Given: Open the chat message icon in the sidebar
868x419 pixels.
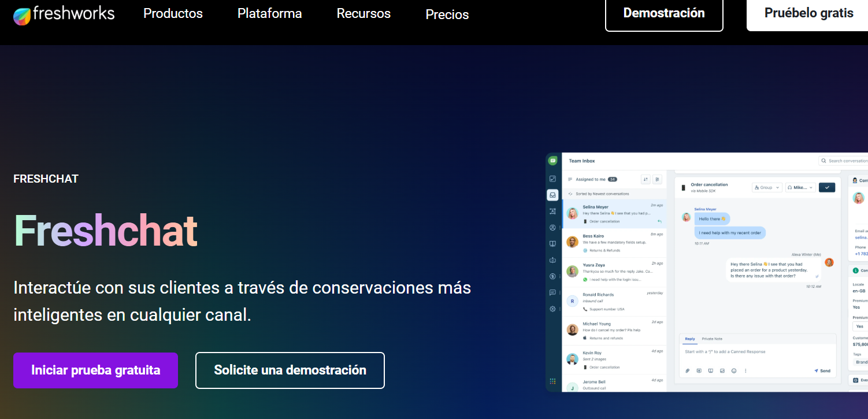Looking at the screenshot, I should coord(553,292).
